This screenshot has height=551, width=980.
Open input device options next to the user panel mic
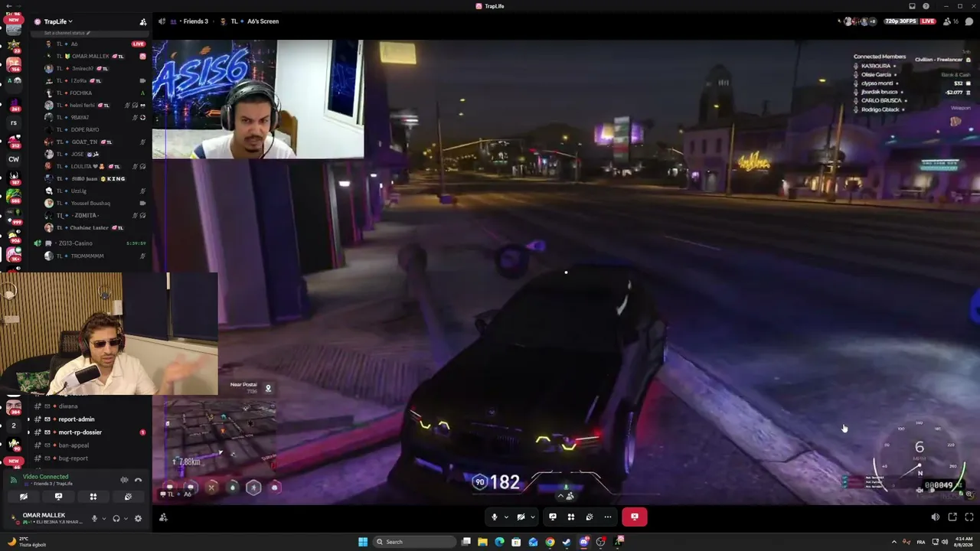click(x=103, y=518)
